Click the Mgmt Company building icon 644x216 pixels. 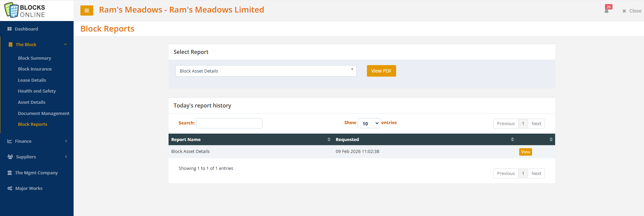pyautogui.click(x=10, y=173)
